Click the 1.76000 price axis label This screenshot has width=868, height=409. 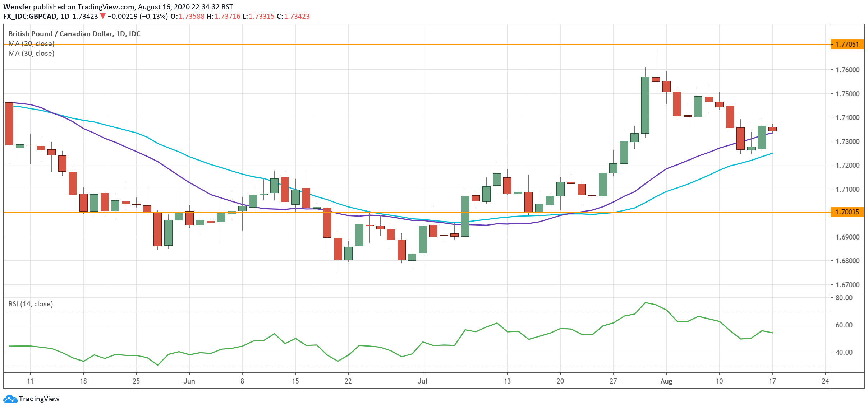[847, 70]
